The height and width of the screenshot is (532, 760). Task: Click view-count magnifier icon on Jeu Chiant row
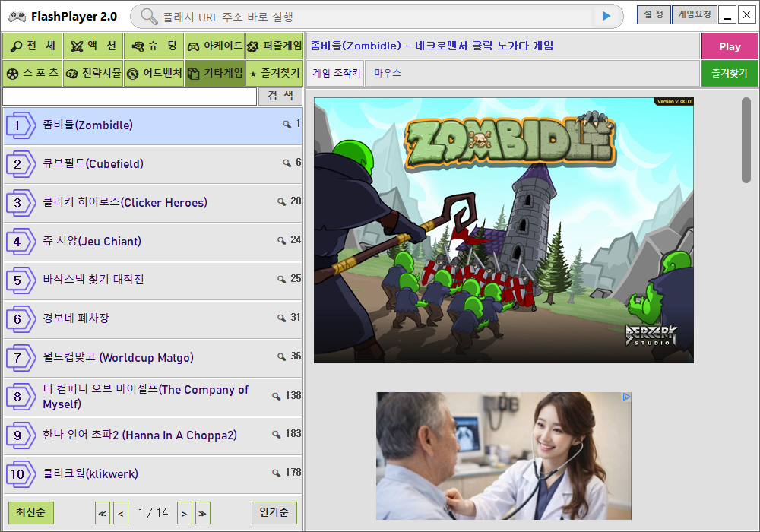pyautogui.click(x=282, y=240)
